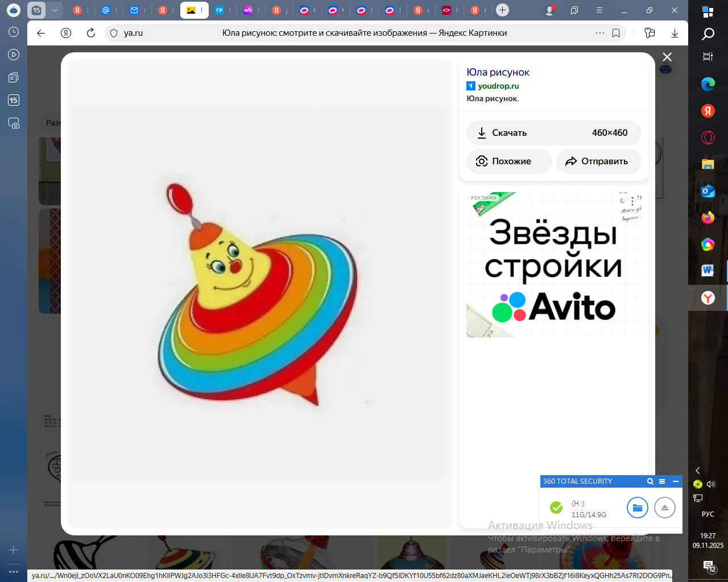The image size is (728, 582).
Task: Click the search icon in 360 Total Security
Action: 650,481
